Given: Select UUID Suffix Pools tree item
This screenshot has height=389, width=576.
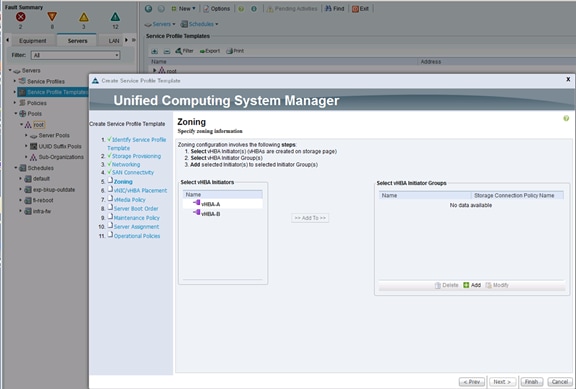Looking at the screenshot, I should (60, 146).
